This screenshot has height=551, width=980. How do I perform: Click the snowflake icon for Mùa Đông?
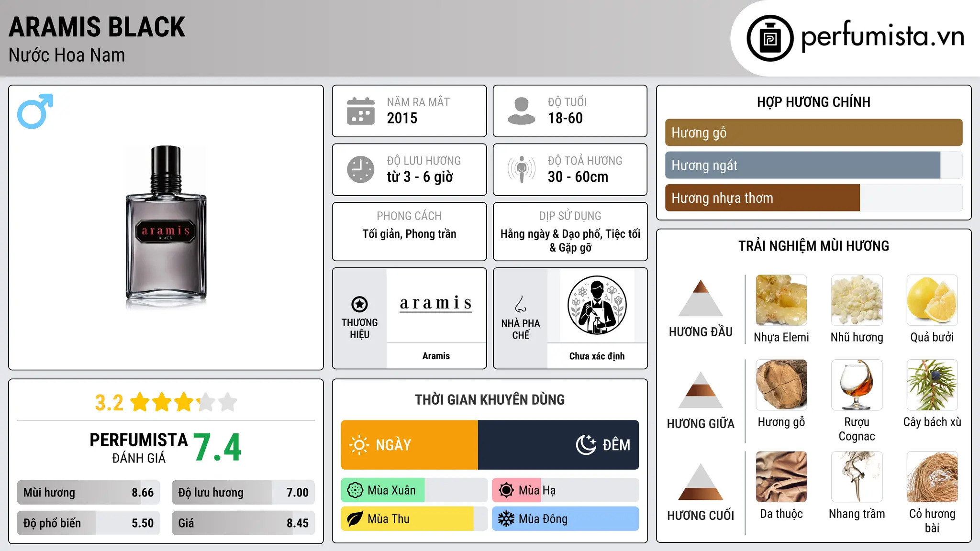506,519
